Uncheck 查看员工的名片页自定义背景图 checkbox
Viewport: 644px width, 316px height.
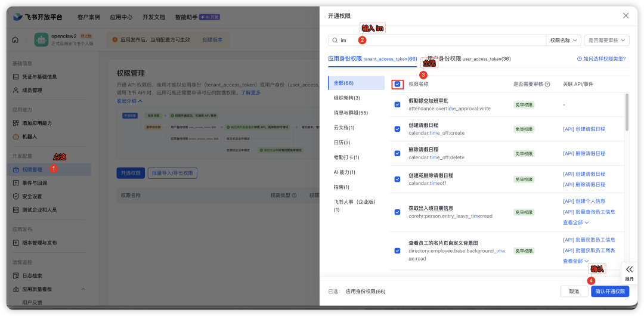pos(397,250)
